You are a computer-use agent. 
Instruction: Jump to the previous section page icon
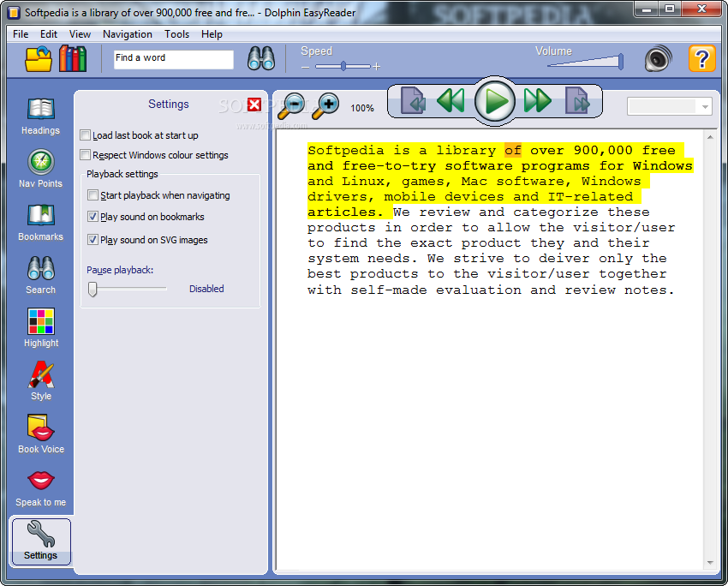pyautogui.click(x=413, y=100)
